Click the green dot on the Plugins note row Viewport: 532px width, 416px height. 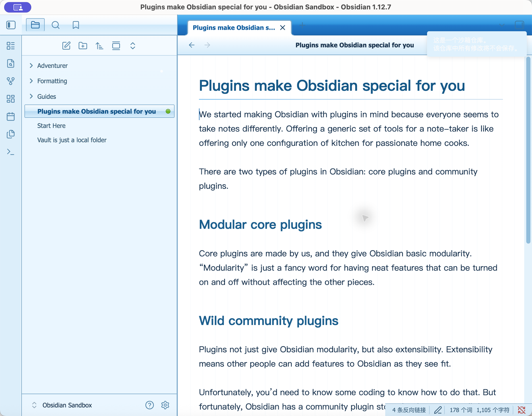click(168, 111)
